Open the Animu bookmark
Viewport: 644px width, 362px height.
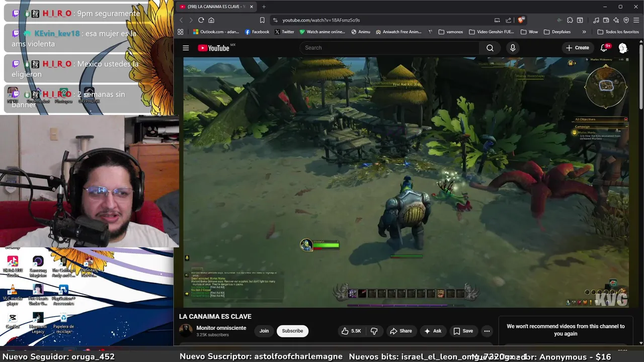click(361, 32)
